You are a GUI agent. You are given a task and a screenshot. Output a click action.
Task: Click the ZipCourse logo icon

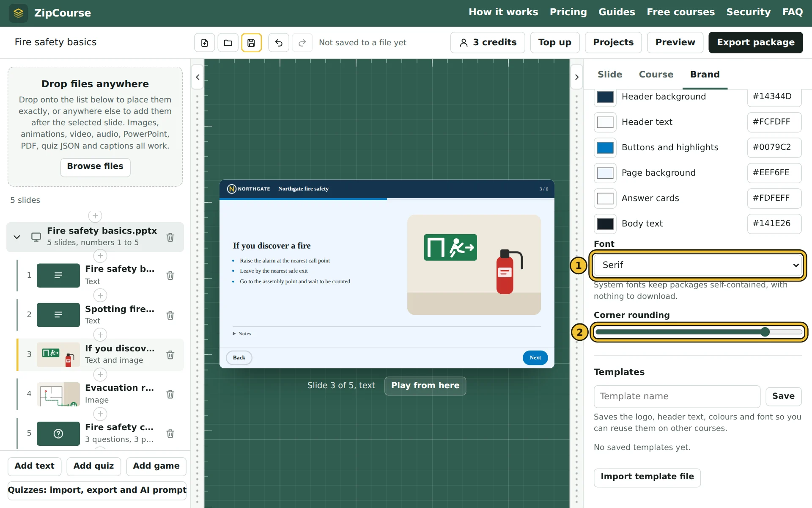click(x=18, y=13)
